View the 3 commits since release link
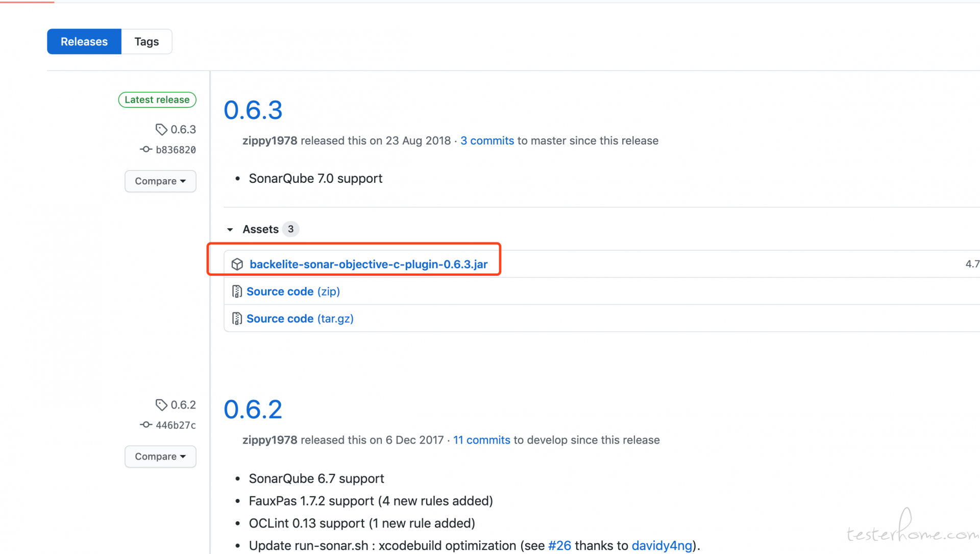 487,141
